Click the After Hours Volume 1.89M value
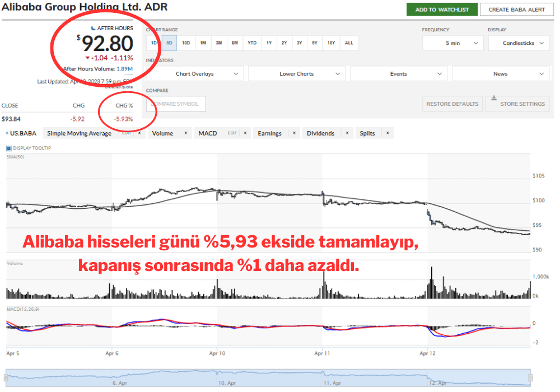This screenshot has height=392, width=560. 125,69
